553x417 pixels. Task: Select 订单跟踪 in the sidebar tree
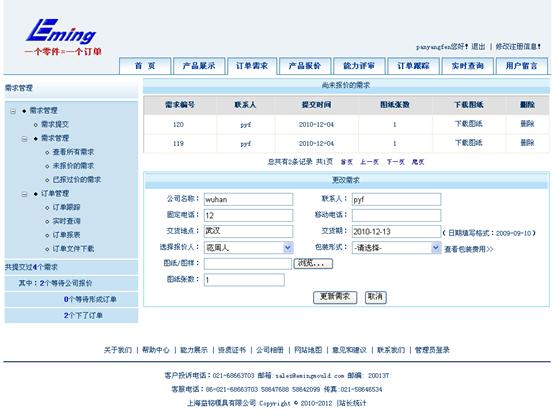point(66,207)
